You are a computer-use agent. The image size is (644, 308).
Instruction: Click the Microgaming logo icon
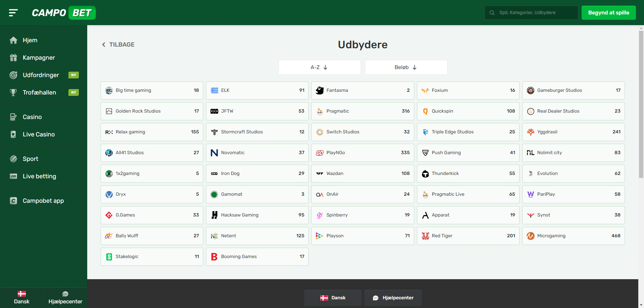pos(531,236)
